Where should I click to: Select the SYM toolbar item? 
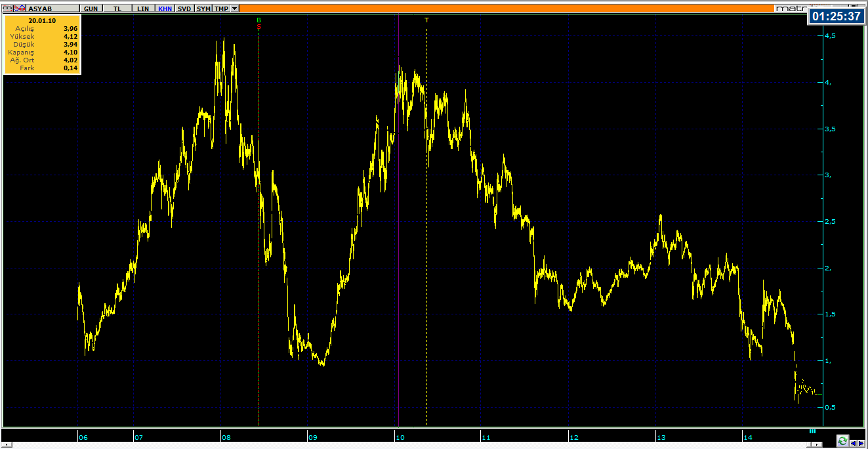click(x=203, y=9)
